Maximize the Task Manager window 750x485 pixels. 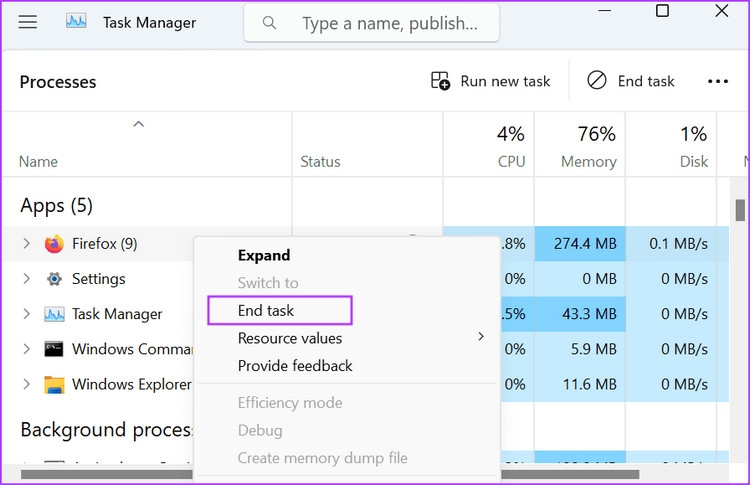[662, 11]
